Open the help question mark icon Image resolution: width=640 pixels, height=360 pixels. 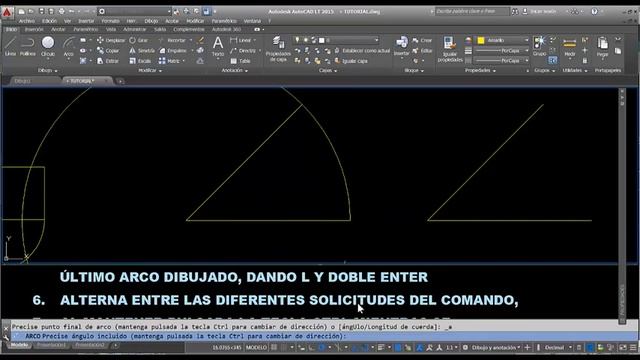pos(594,11)
